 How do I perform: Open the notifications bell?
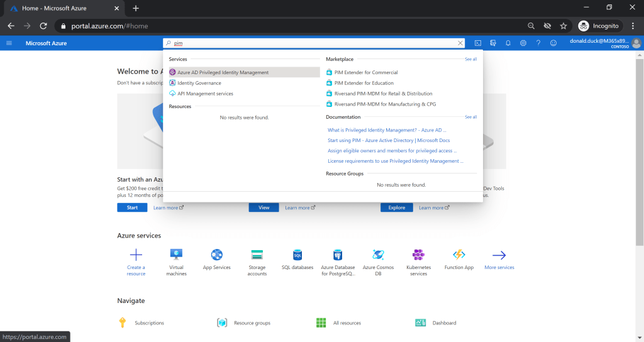[x=508, y=43]
